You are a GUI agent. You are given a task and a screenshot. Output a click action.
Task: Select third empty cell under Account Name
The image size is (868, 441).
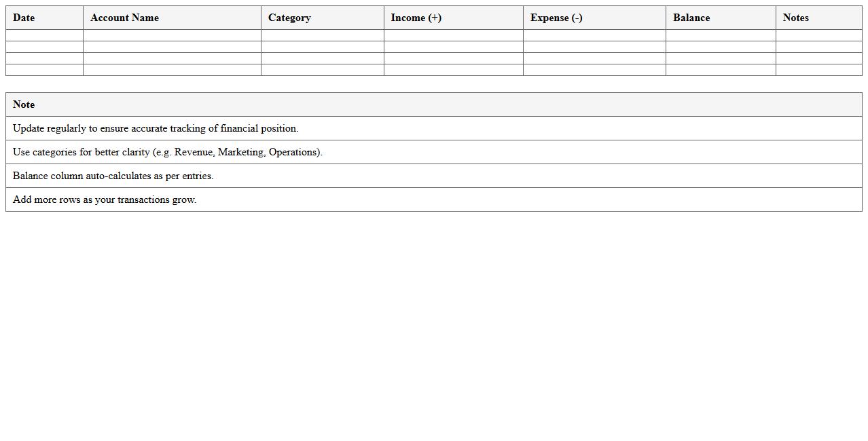172,58
